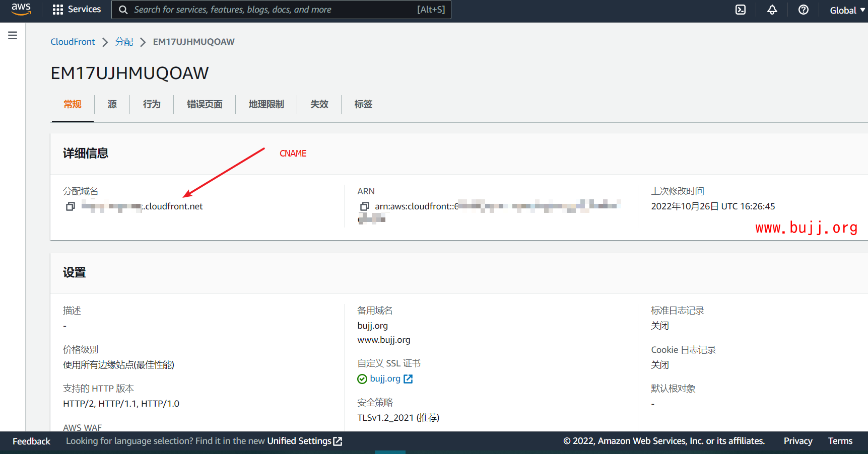Image resolution: width=868 pixels, height=454 pixels.
Task: Select the cloudfront.net domain text
Action: 173,206
